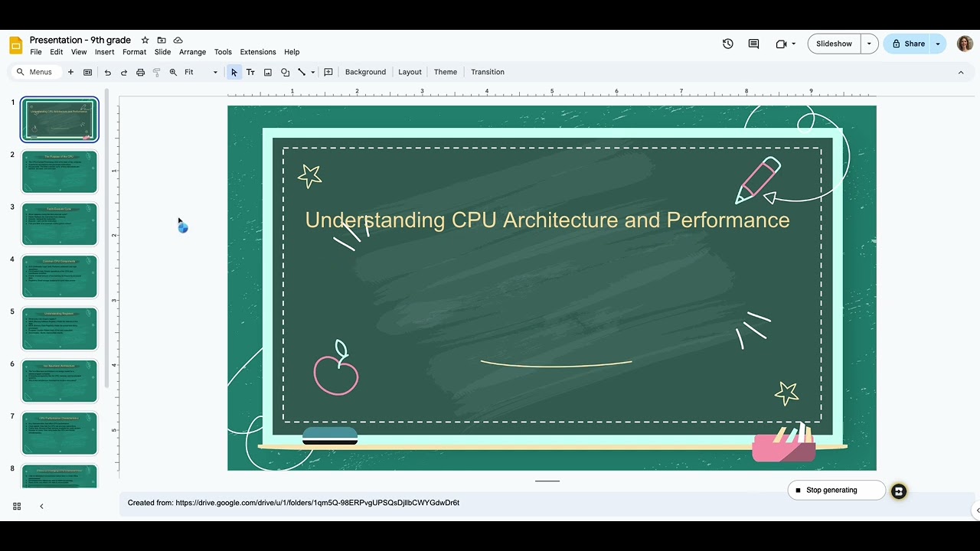Open the Google account avatar

pos(965,44)
